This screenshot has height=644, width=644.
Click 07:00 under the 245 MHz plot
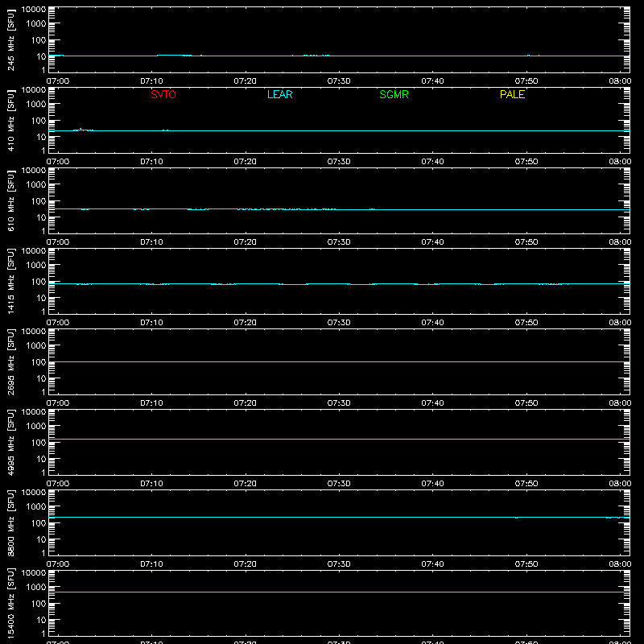pyautogui.click(x=57, y=81)
